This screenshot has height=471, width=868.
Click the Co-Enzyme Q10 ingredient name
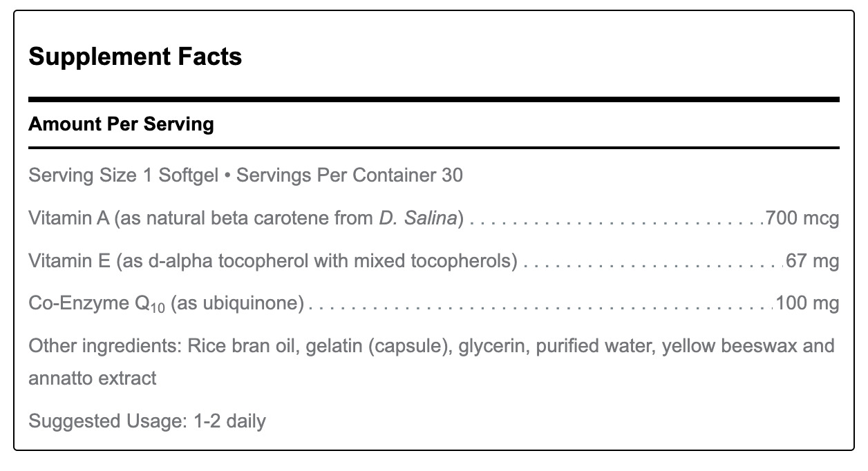[97, 304]
